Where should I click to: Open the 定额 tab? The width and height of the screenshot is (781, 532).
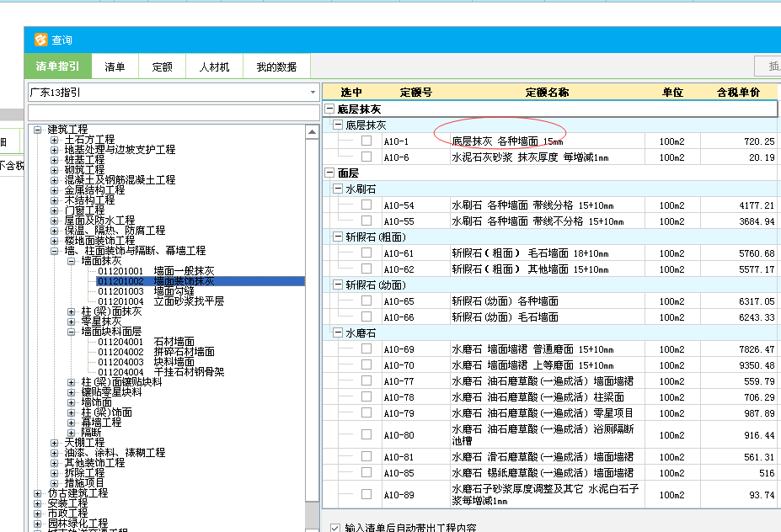[162, 66]
